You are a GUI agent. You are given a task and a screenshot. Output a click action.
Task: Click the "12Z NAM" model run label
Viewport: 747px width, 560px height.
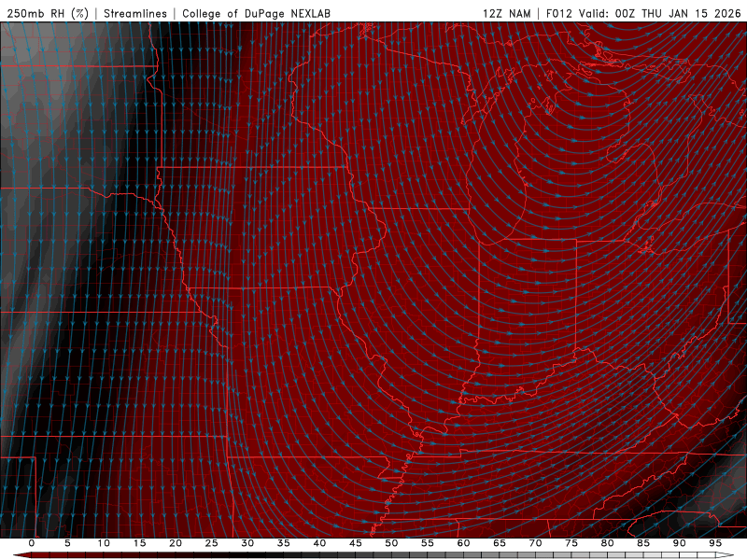point(506,13)
